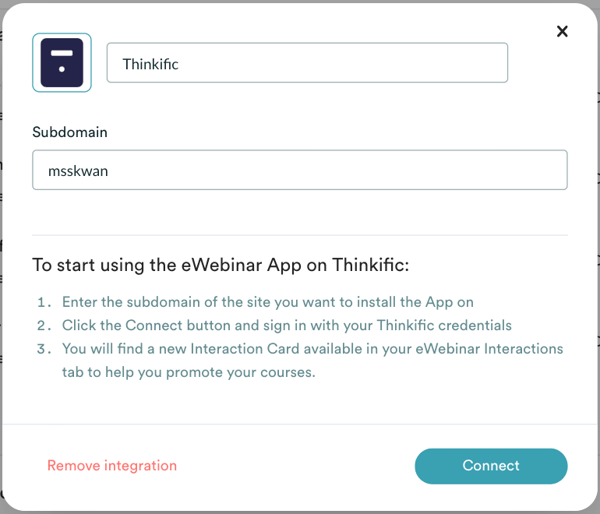Click the 'Click the Connect button' instruction text

(286, 325)
